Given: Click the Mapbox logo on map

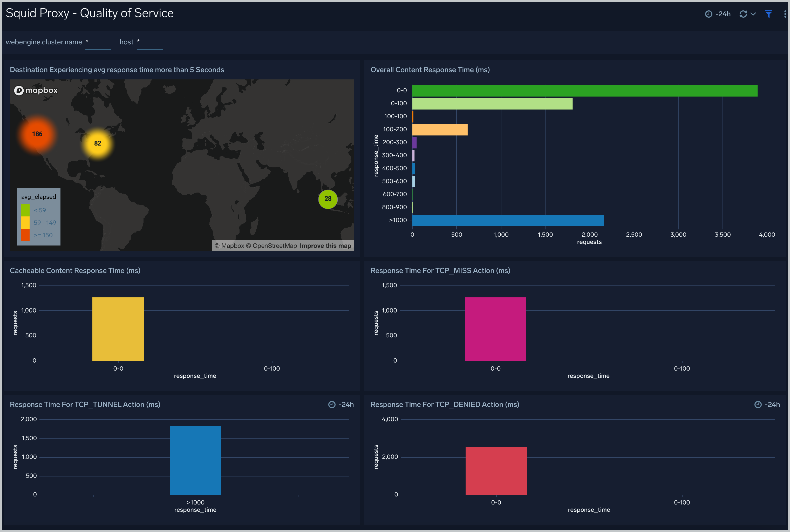Looking at the screenshot, I should tap(36, 90).
